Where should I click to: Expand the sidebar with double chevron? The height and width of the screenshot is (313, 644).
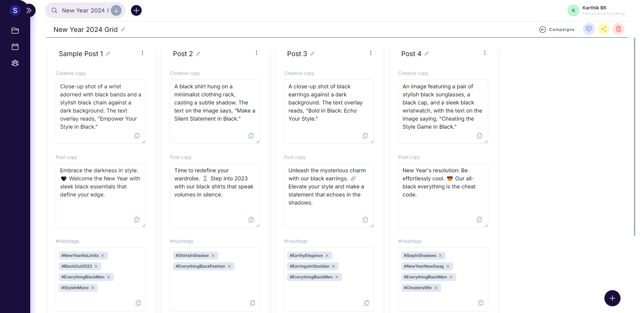click(x=29, y=10)
